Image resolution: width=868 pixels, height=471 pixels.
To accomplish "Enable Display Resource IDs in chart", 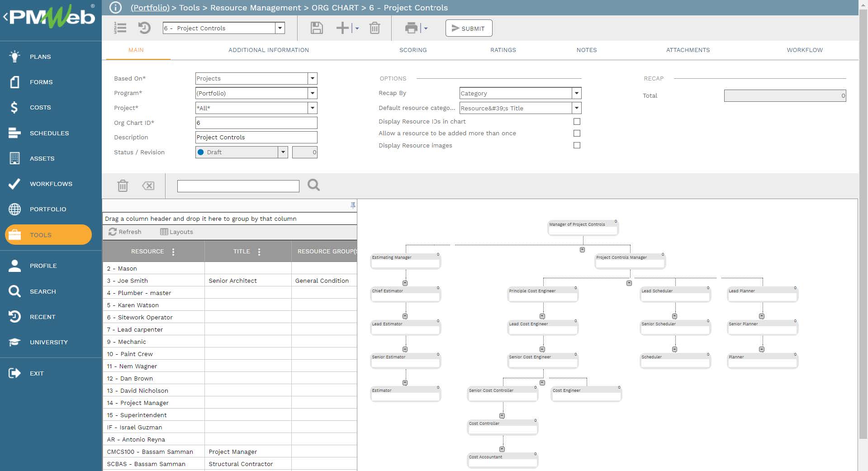I will (577, 121).
